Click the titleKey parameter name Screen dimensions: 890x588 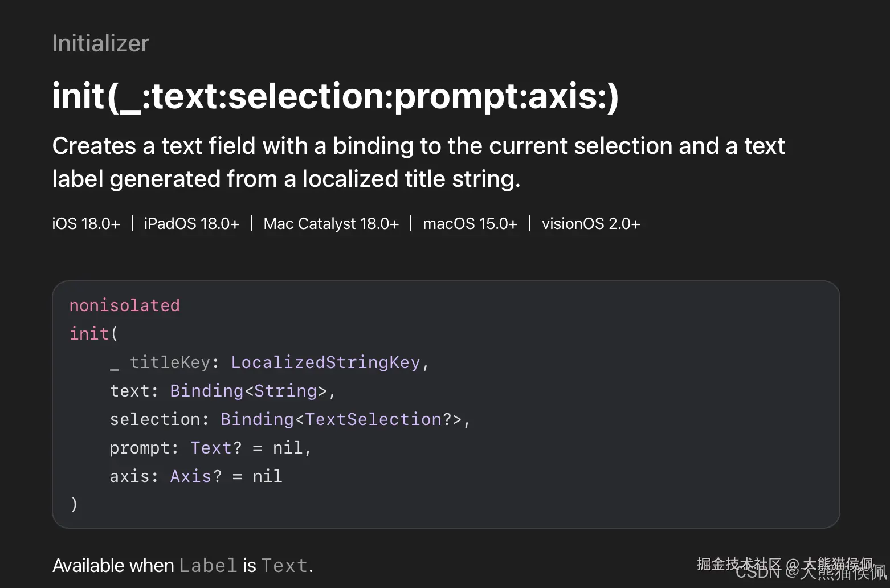[x=170, y=362]
